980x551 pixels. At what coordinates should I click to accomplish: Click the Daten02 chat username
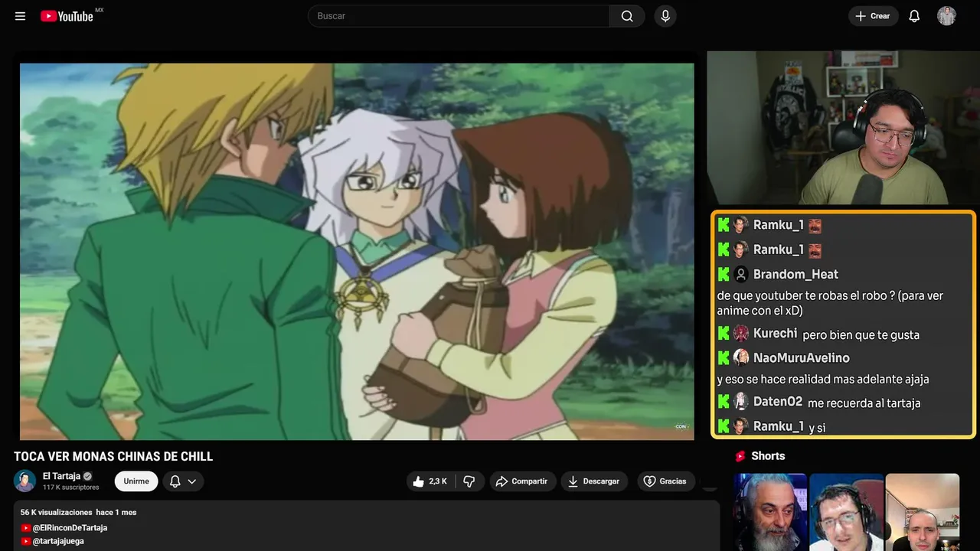coord(778,402)
